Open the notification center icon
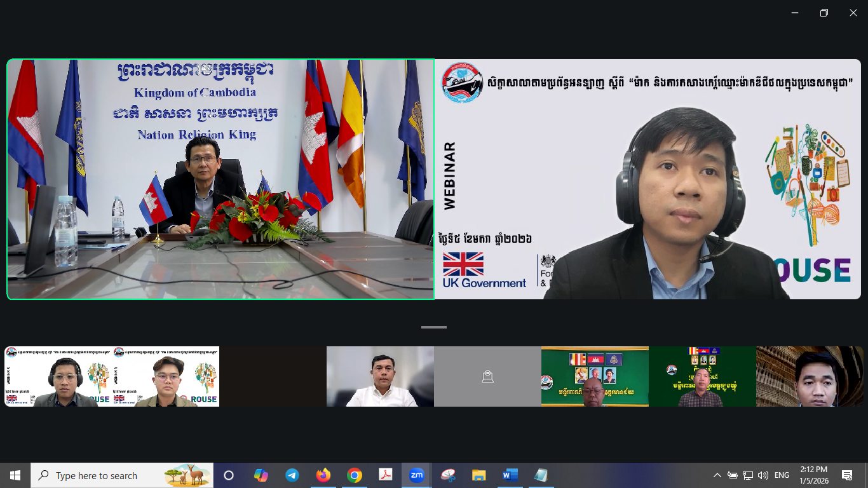868x488 pixels. pos(846,475)
